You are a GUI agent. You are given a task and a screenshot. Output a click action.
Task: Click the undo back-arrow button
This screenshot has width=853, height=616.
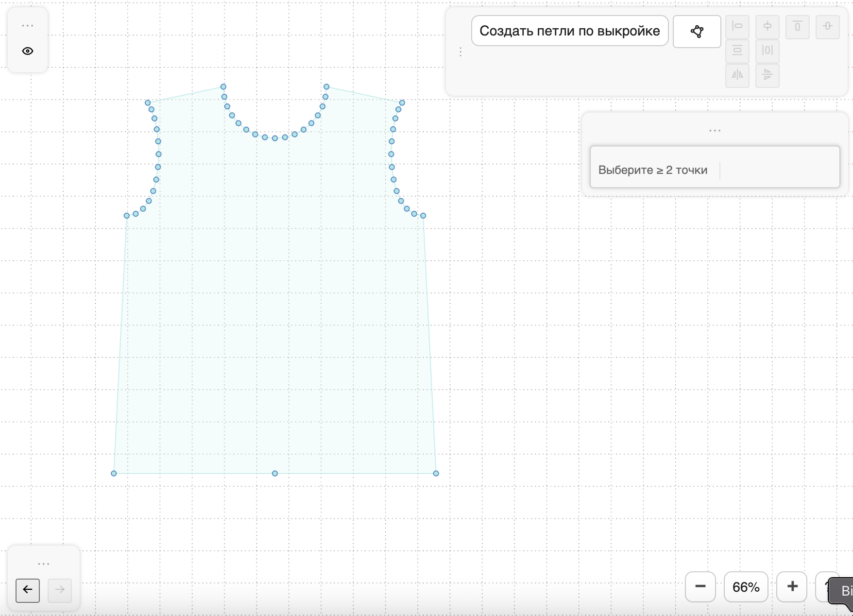pyautogui.click(x=28, y=590)
